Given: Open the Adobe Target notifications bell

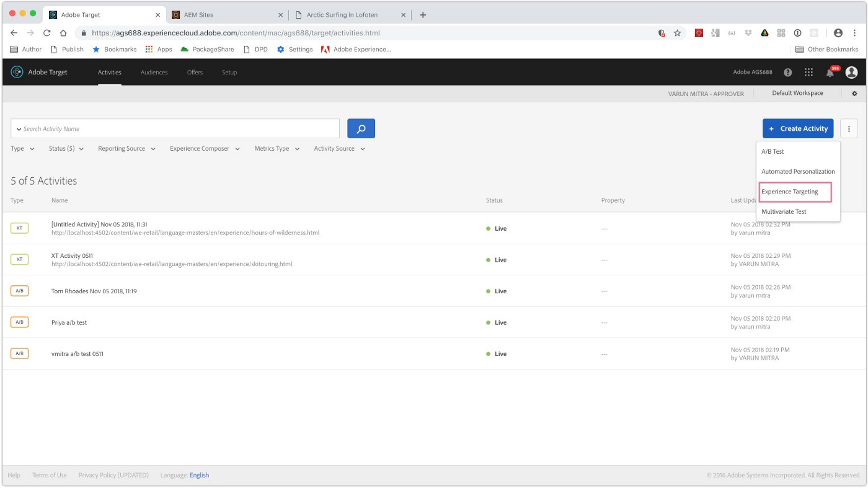Looking at the screenshot, I should tap(830, 72).
